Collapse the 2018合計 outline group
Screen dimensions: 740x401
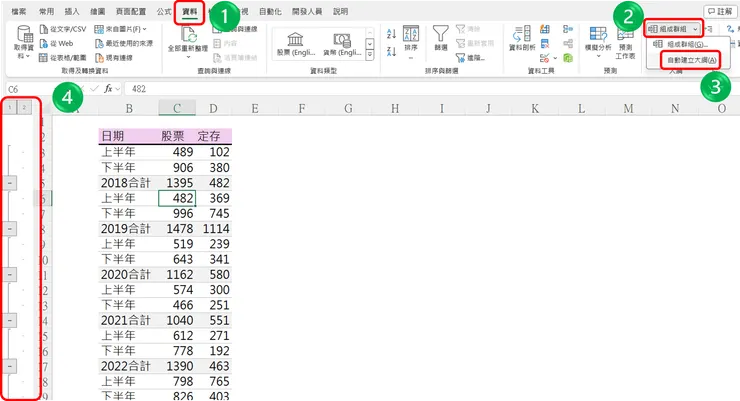(x=10, y=183)
